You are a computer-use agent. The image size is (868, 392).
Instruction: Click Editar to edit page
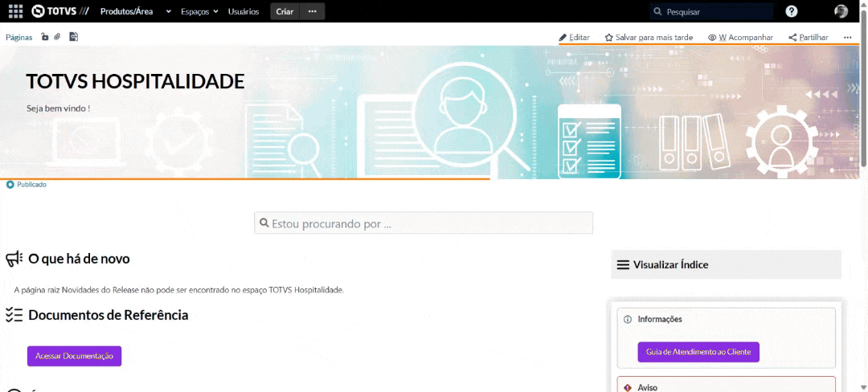(x=574, y=38)
